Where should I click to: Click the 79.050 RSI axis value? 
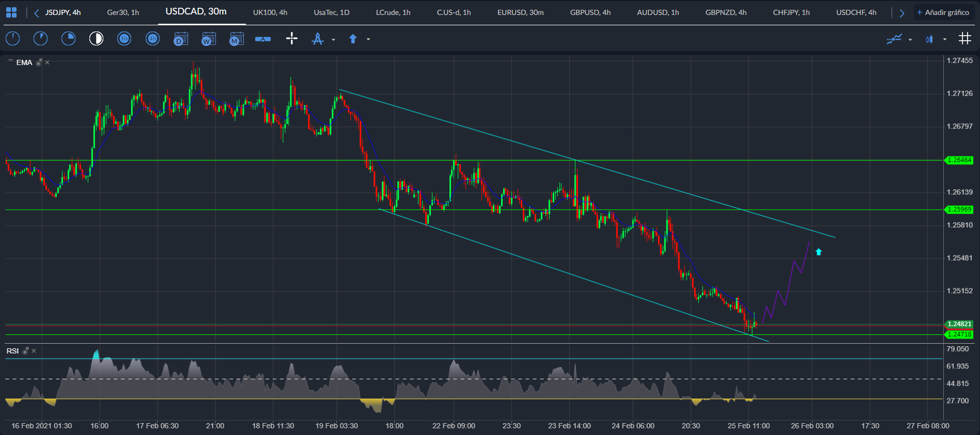click(x=958, y=349)
